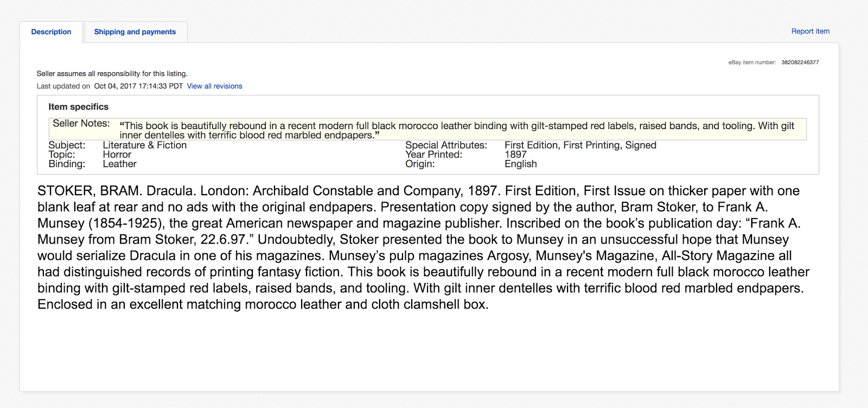Click the Item specifics heading
The height and width of the screenshot is (408, 868).
78,107
